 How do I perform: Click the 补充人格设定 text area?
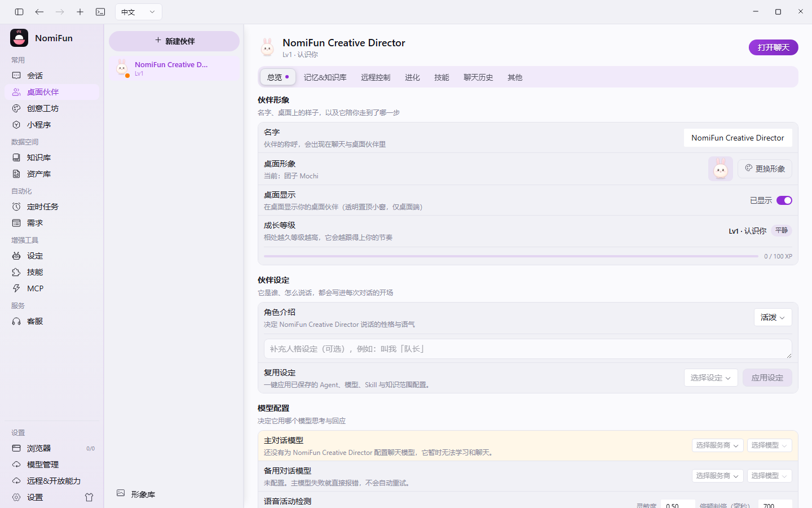point(528,349)
